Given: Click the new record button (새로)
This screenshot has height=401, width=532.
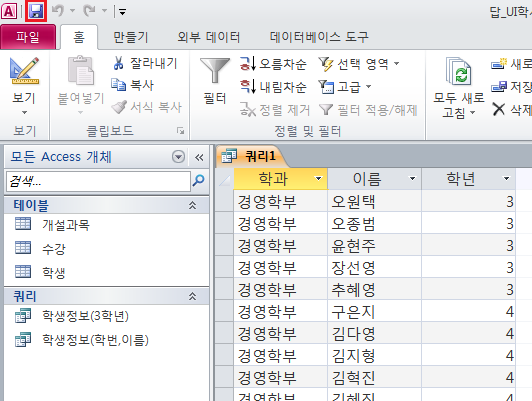Looking at the screenshot, I should click(x=512, y=64).
